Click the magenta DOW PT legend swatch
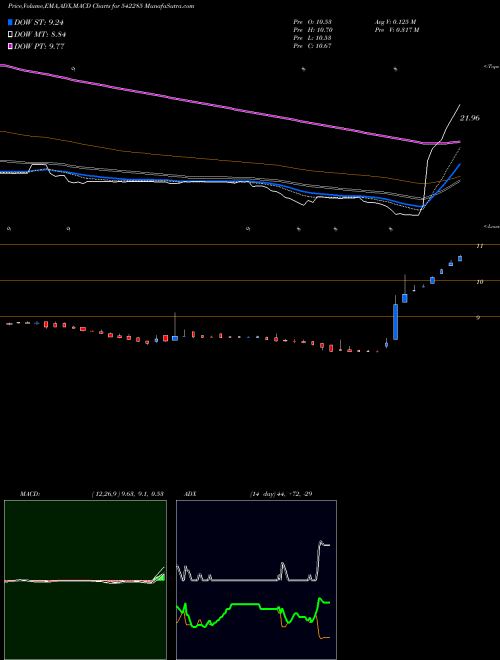The image size is (500, 660). [x=10, y=46]
